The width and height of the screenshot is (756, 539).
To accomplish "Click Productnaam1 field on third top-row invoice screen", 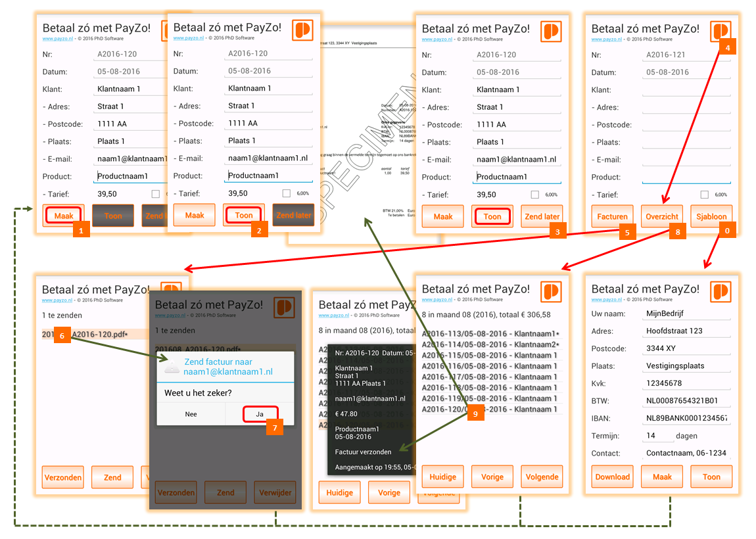I will click(x=517, y=177).
